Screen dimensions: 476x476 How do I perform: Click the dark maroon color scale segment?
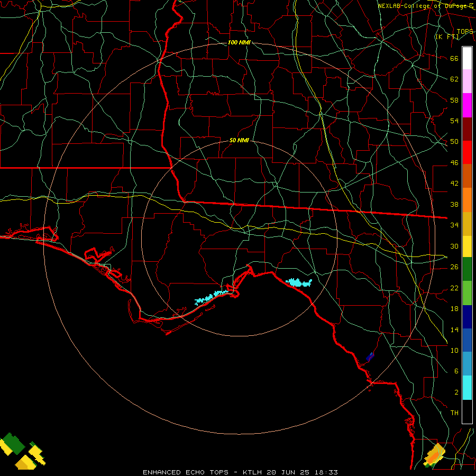click(467, 129)
